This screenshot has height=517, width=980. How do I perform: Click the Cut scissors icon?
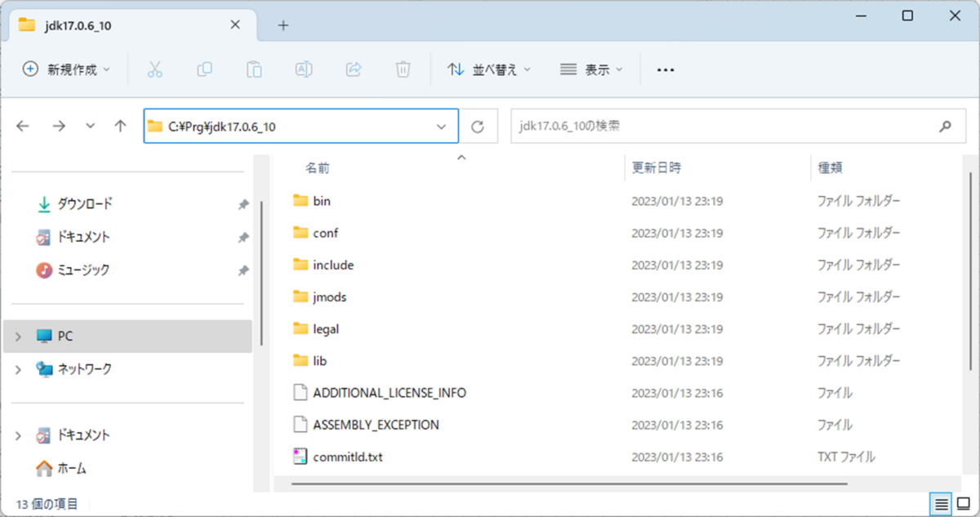pos(154,69)
